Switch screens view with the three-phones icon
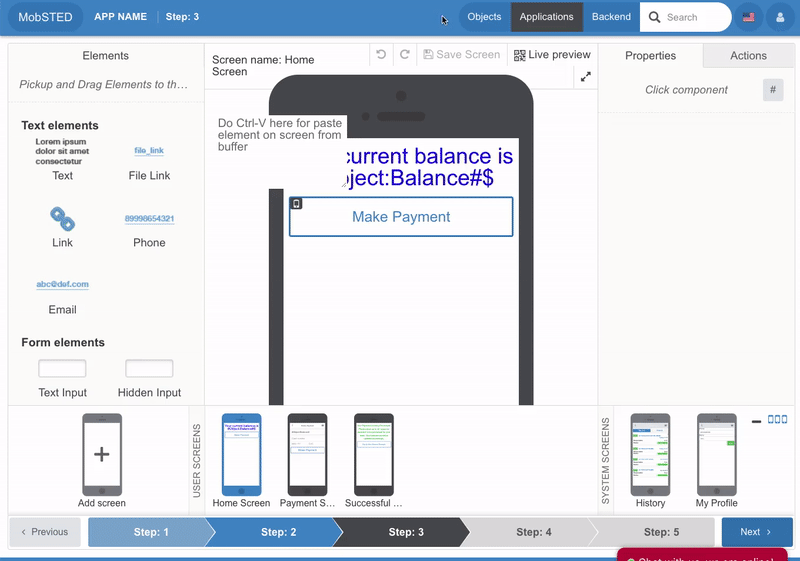The height and width of the screenshot is (561, 800). point(778,419)
